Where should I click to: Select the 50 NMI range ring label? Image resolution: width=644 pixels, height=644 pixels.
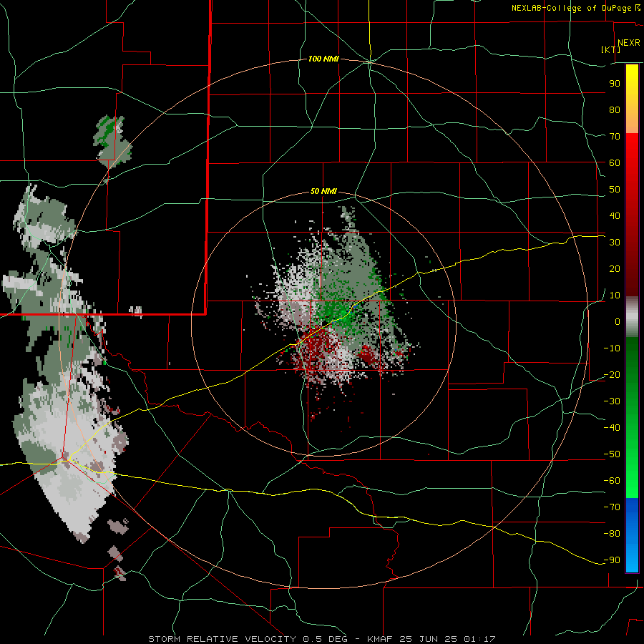323,191
